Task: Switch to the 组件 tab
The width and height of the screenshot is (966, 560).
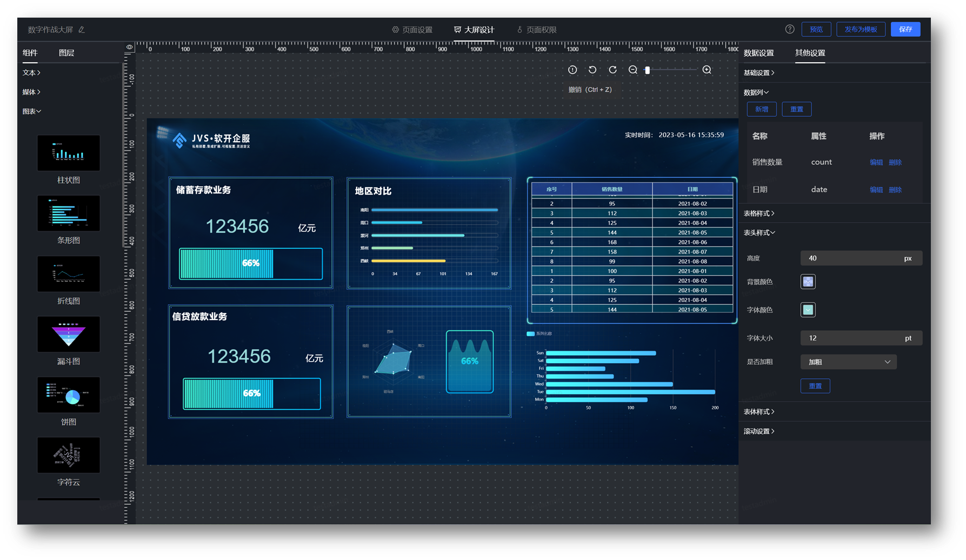Action: point(30,52)
